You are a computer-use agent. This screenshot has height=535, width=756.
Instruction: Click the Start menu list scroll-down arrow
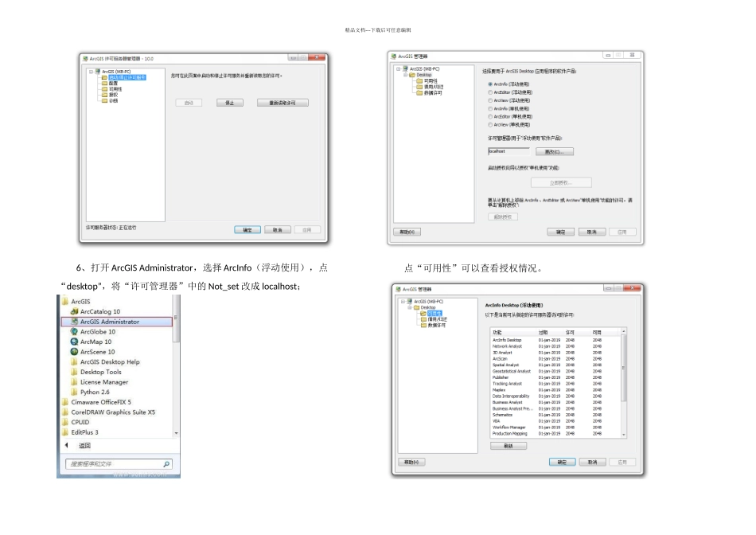coord(176,433)
